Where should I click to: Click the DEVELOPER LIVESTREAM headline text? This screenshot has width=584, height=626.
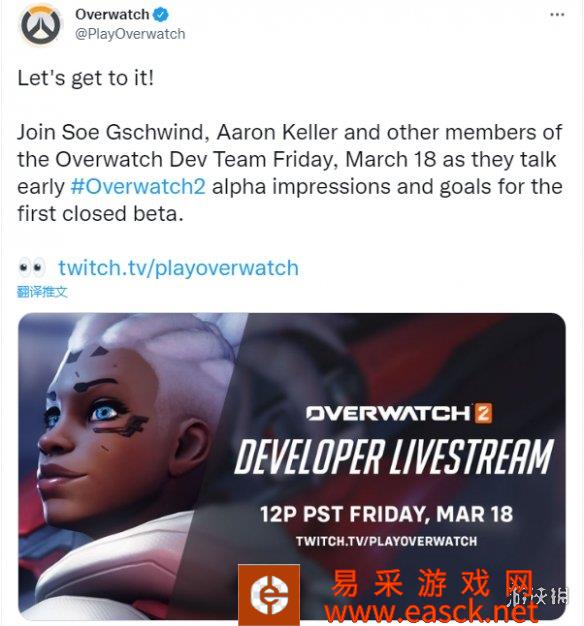394,457
